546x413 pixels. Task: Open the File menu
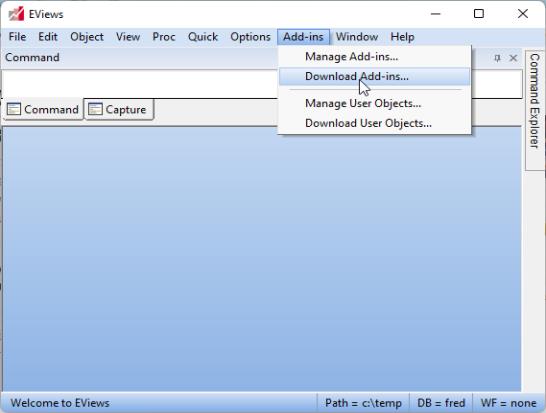coord(17,37)
